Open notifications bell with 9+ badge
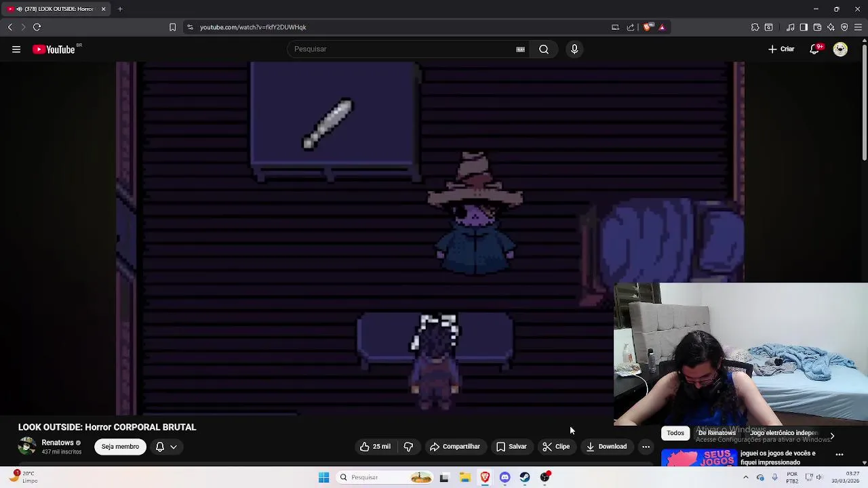Viewport: 868px width, 488px height. [x=815, y=49]
